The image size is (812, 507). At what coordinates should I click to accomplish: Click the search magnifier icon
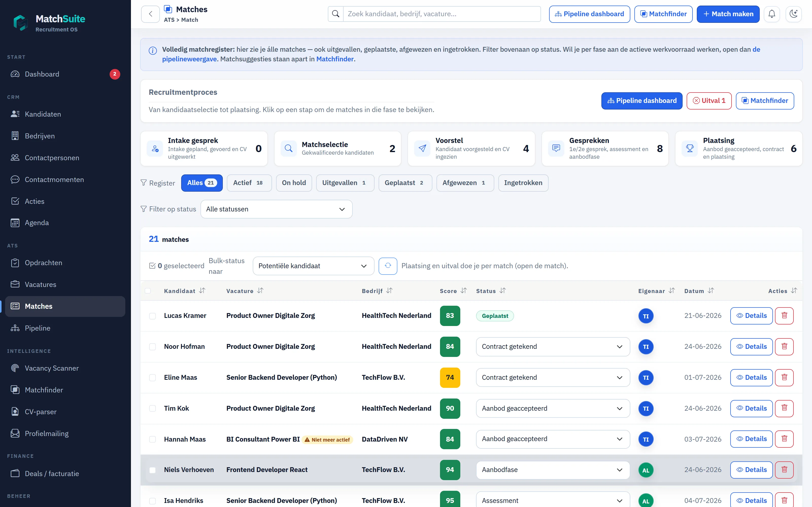pyautogui.click(x=335, y=14)
